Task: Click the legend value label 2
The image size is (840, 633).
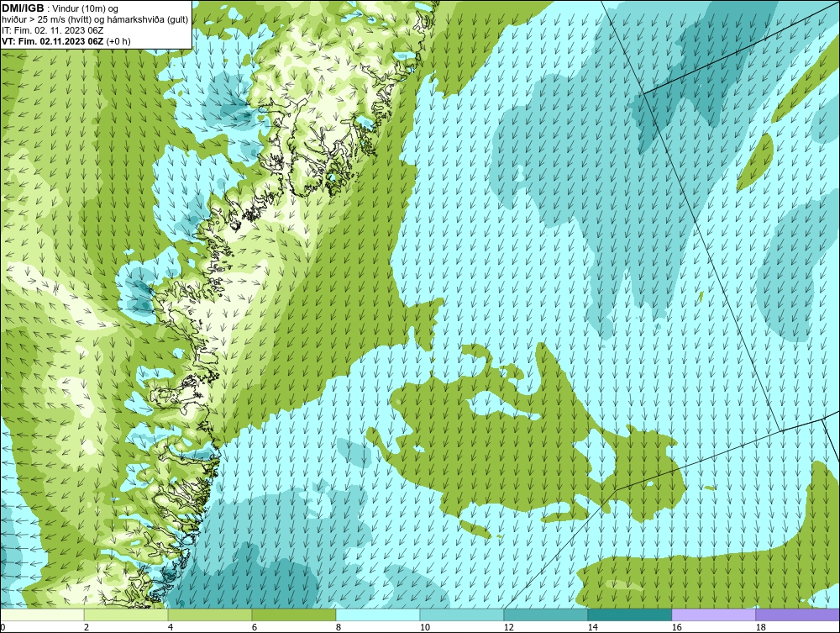Action: point(87,627)
